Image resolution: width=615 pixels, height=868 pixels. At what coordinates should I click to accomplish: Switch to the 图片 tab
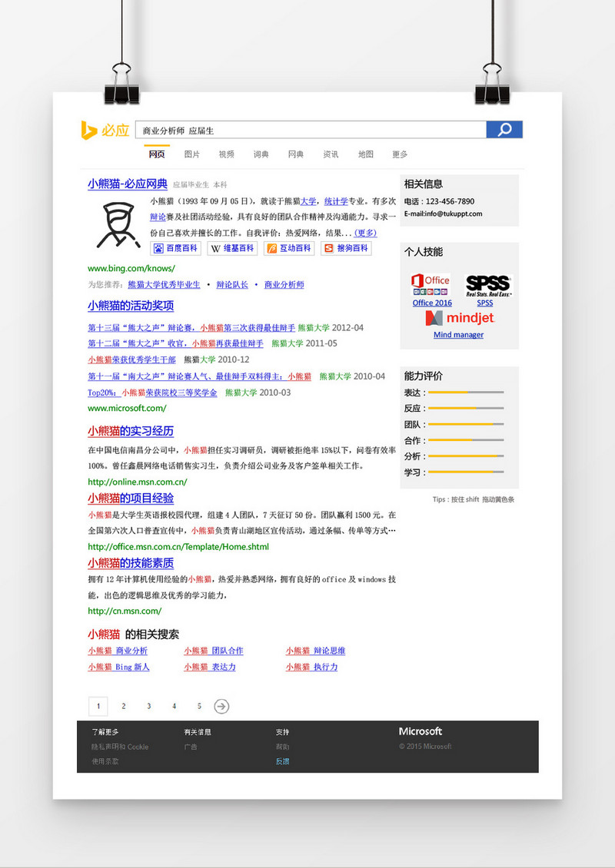click(191, 154)
